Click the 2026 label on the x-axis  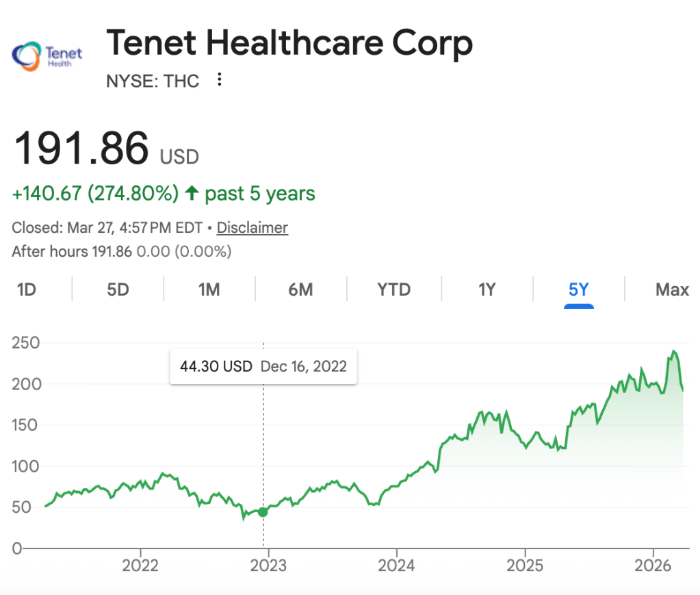pos(653,566)
